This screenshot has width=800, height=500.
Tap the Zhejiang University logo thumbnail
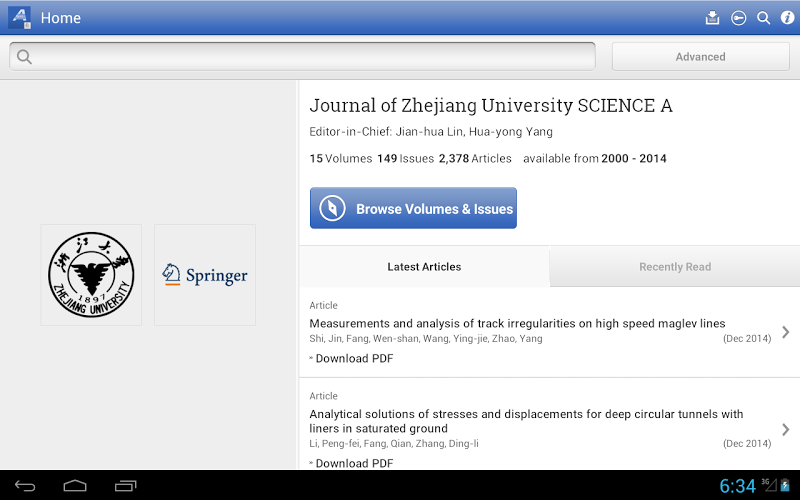point(91,275)
